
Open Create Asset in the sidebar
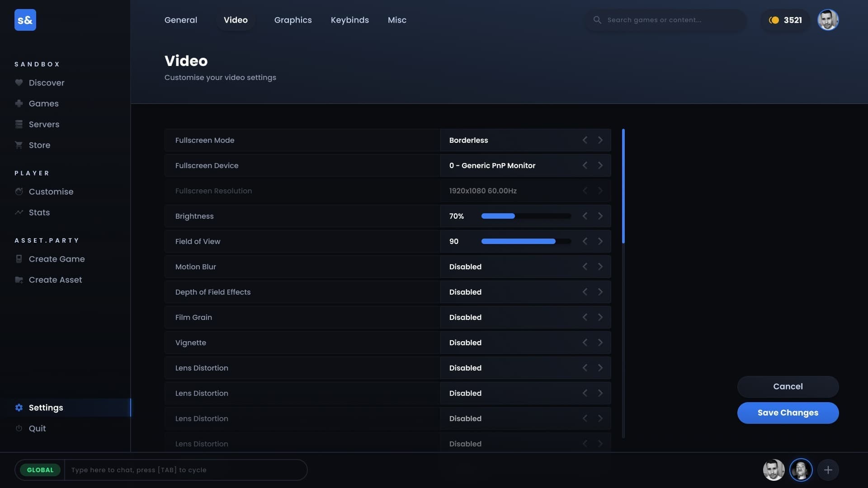55,280
